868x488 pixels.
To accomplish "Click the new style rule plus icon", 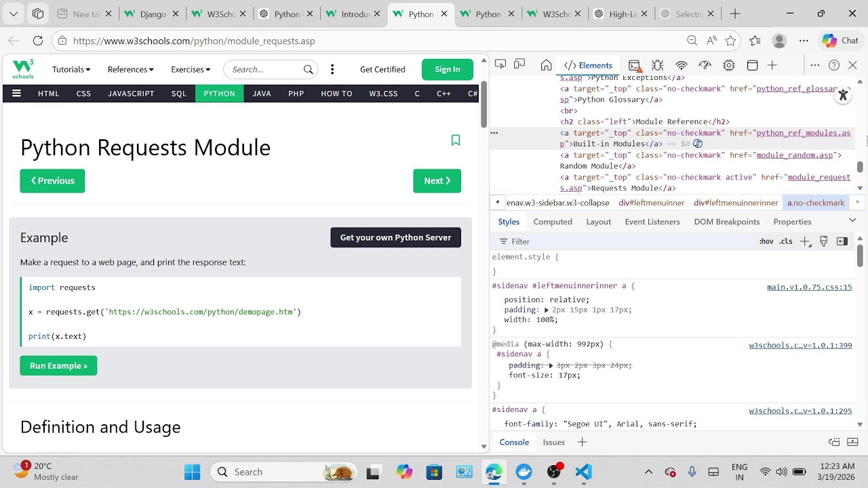I will click(805, 241).
